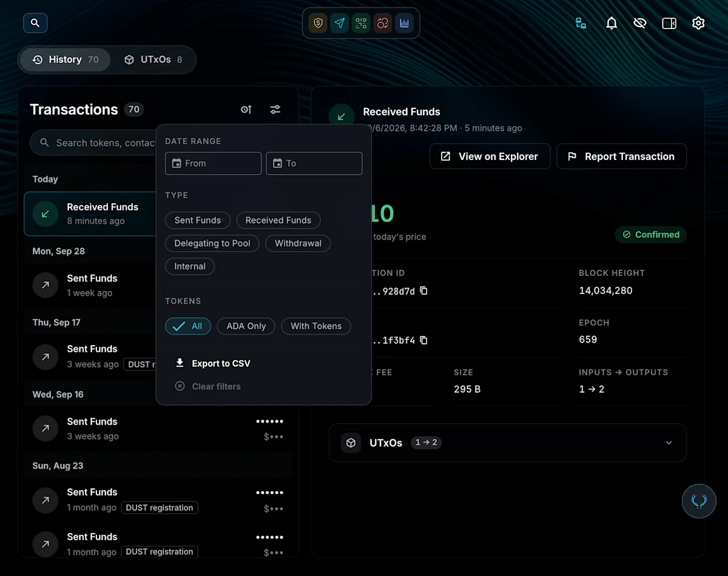
Task: Open the bar chart icon in toolbar
Action: (x=404, y=23)
